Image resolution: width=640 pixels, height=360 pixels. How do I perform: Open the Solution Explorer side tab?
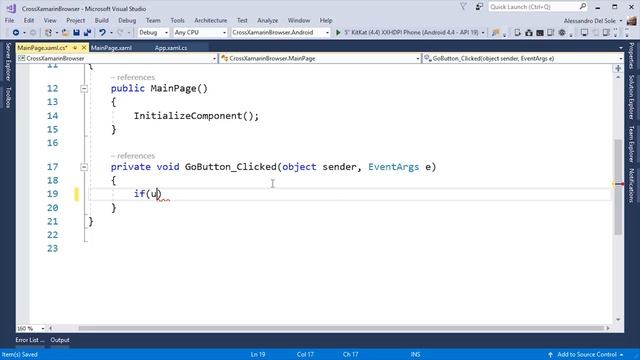pos(631,97)
